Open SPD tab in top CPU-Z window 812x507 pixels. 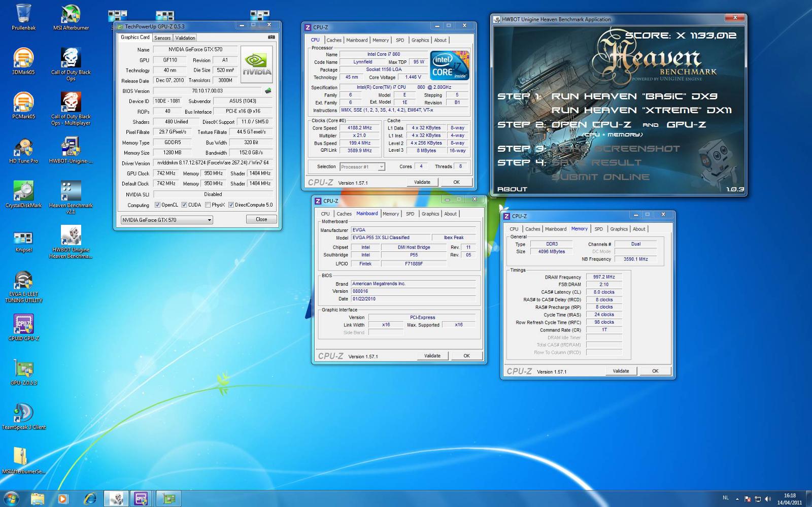pos(400,40)
